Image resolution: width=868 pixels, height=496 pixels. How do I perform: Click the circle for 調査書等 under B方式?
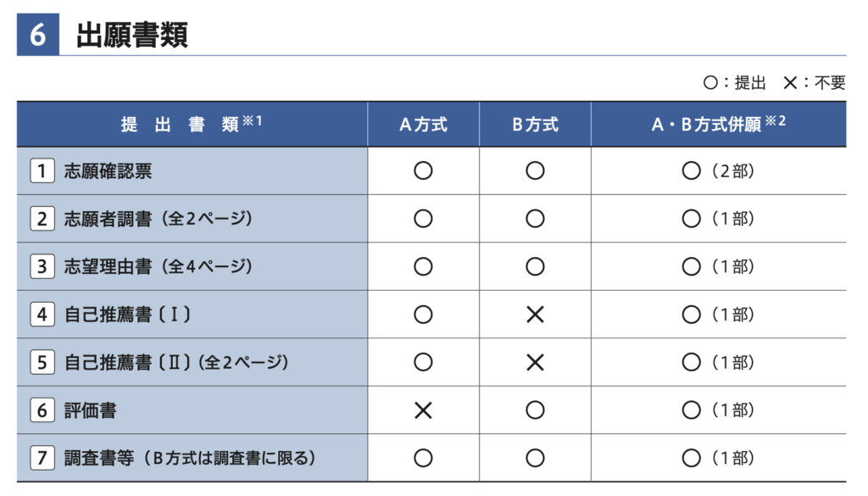pyautogui.click(x=535, y=458)
